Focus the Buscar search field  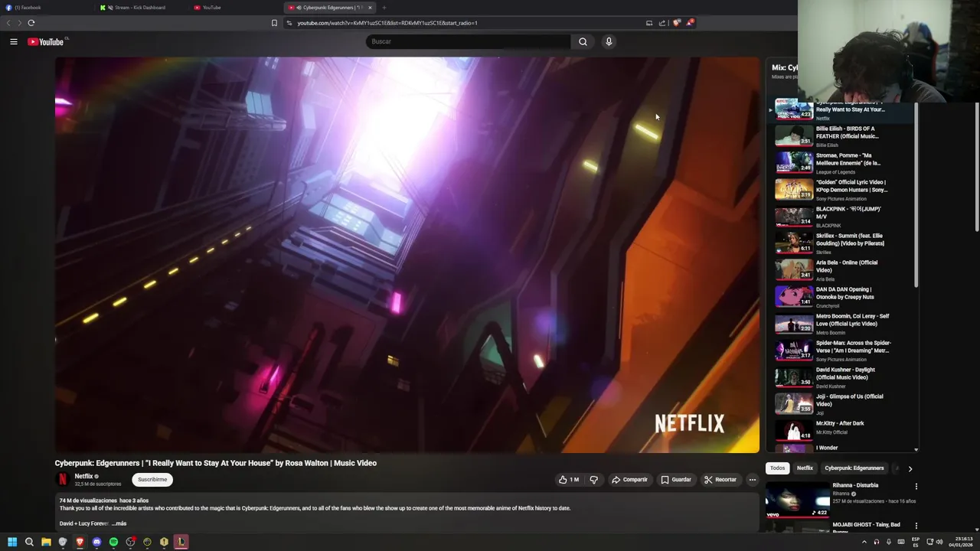point(469,41)
